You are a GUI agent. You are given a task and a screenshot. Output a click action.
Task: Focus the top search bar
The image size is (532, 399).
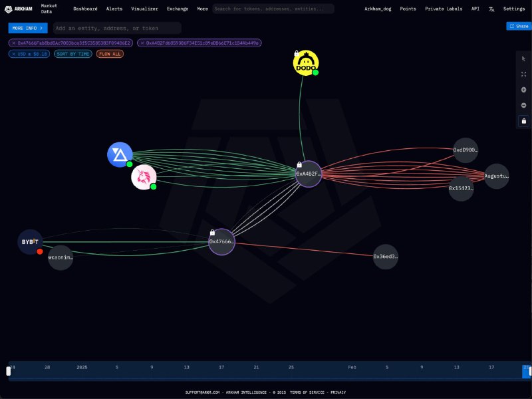click(273, 9)
